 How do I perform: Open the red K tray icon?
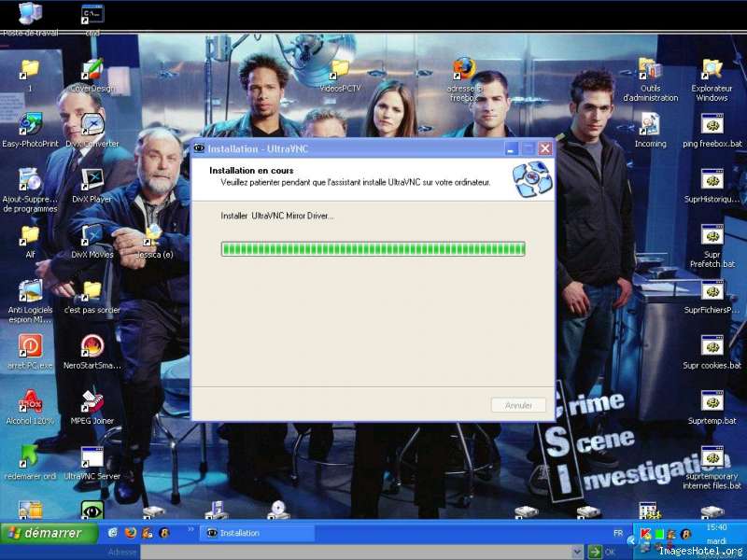tap(645, 533)
